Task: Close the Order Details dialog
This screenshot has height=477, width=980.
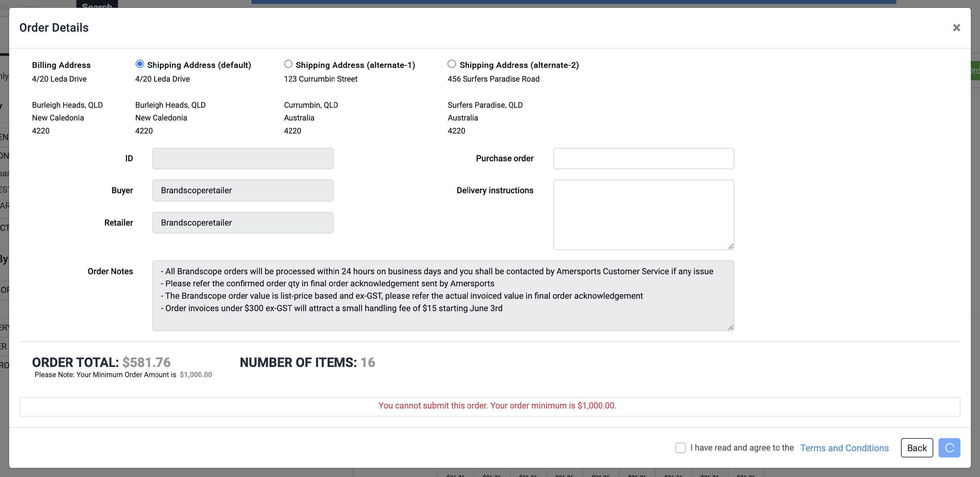Action: click(956, 28)
